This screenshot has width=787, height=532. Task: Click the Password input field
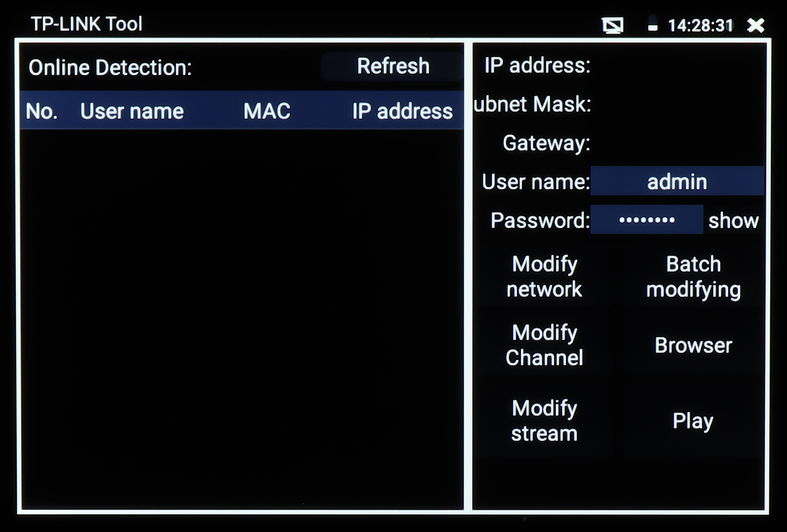(x=646, y=220)
